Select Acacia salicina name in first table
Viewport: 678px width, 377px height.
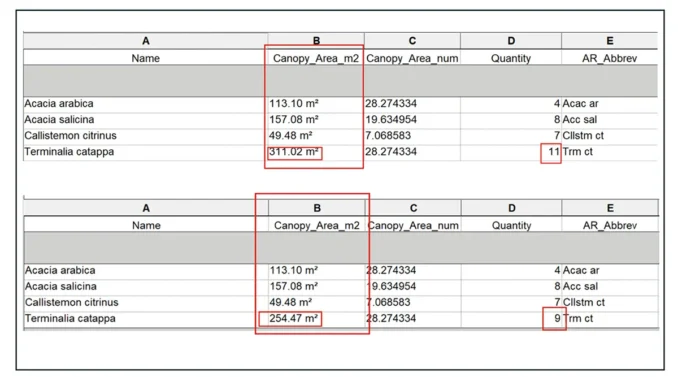(59, 119)
